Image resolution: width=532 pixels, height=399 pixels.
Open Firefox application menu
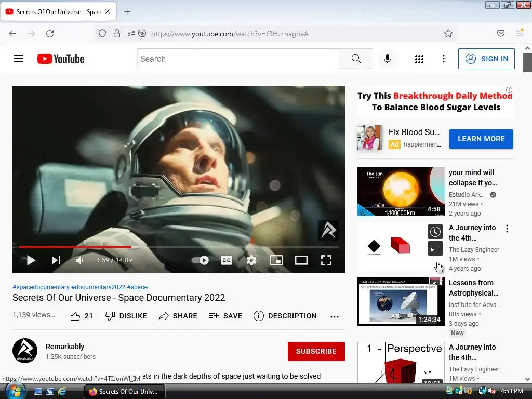coord(520,33)
